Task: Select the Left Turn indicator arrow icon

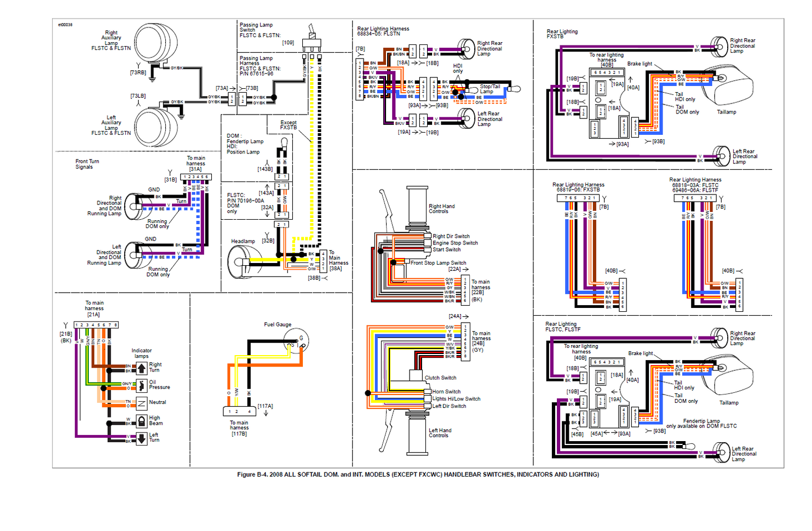Action: pos(142,438)
